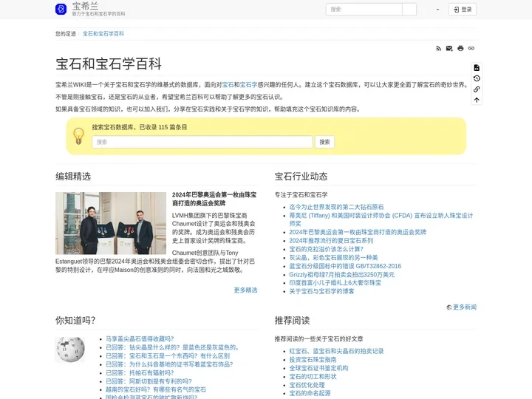The width and height of the screenshot is (532, 399).
Task: Click the 宝希兰 site logo icon
Action: [61, 9]
